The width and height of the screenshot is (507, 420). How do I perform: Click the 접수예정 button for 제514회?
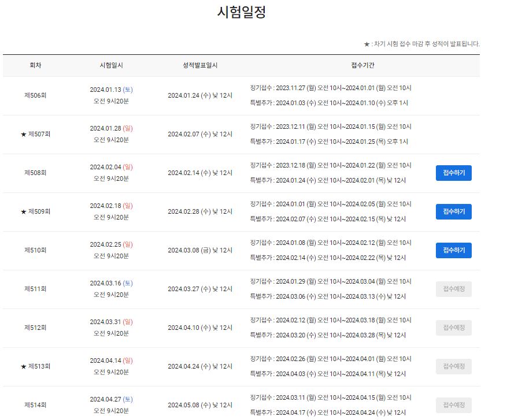(x=453, y=405)
